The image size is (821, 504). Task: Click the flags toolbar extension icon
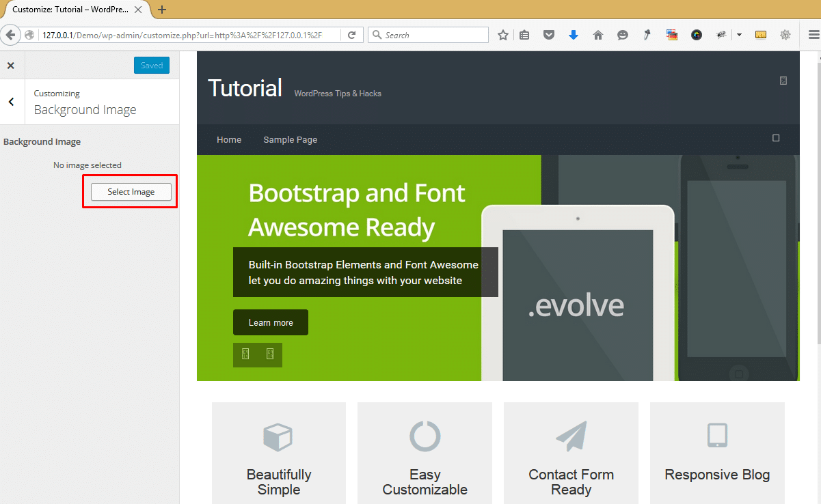click(x=672, y=35)
